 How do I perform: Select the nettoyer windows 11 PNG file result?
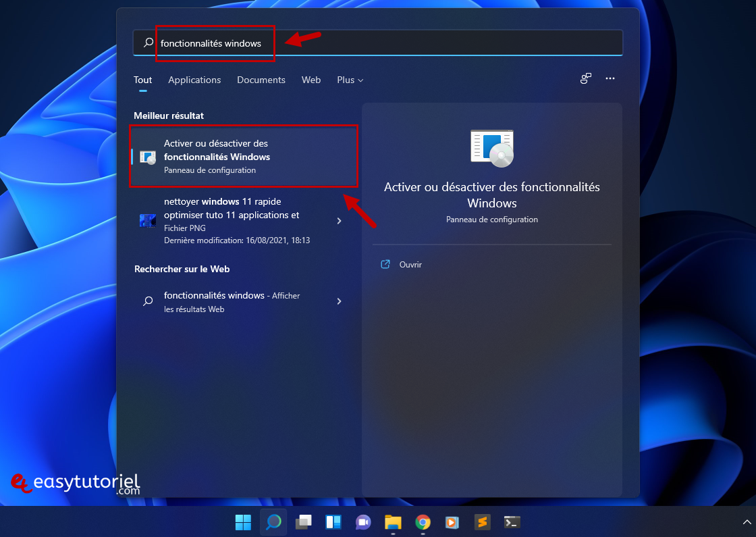(x=230, y=220)
